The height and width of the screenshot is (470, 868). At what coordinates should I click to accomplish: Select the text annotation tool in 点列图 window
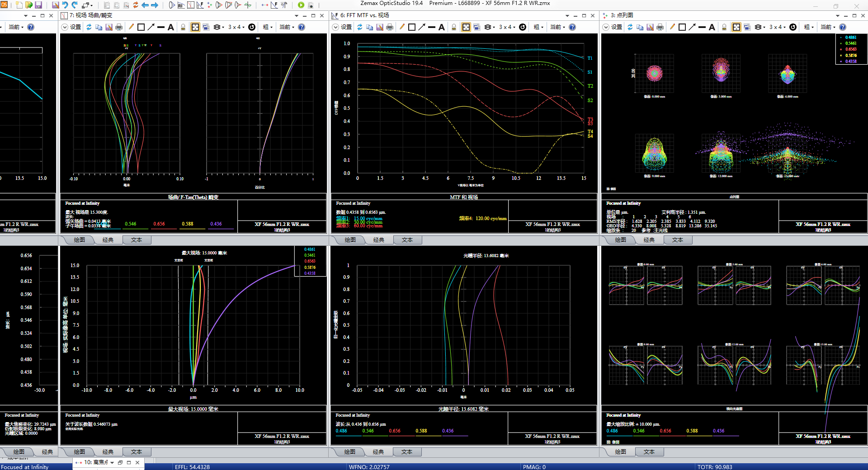(712, 27)
